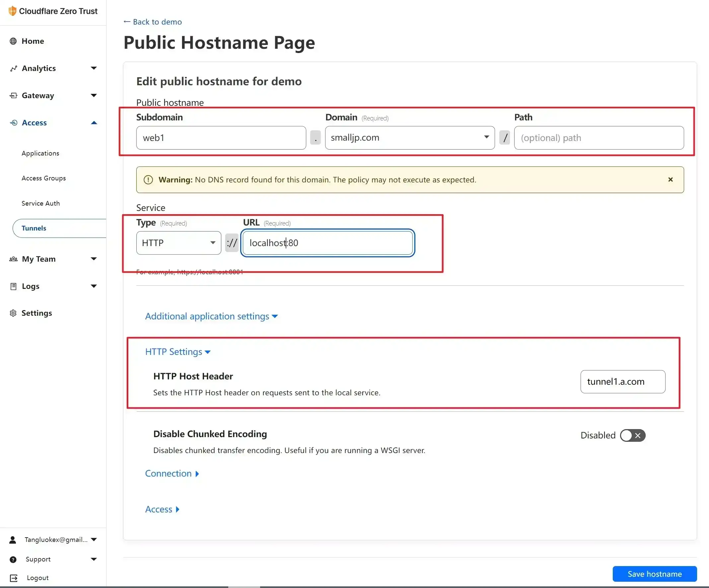Click the Home globe icon
The height and width of the screenshot is (588, 709).
[13, 41]
